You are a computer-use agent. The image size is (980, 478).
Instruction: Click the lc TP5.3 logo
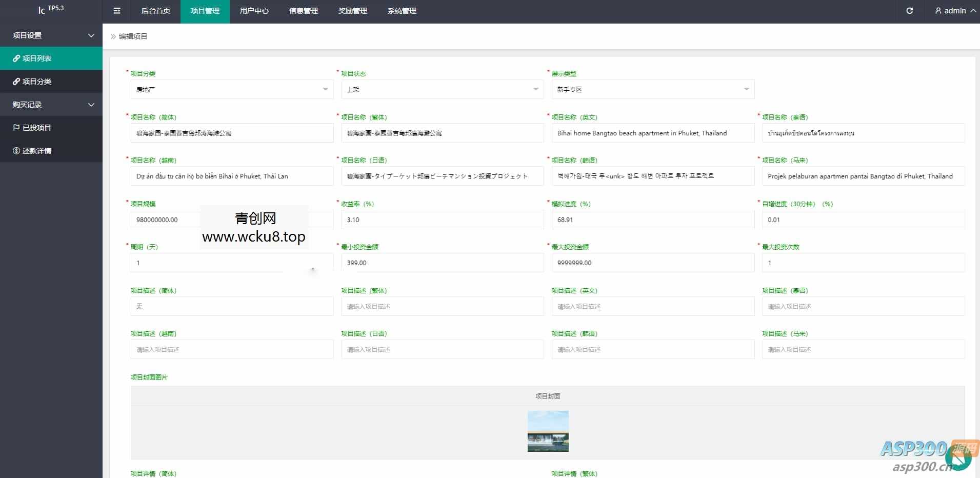pos(51,10)
